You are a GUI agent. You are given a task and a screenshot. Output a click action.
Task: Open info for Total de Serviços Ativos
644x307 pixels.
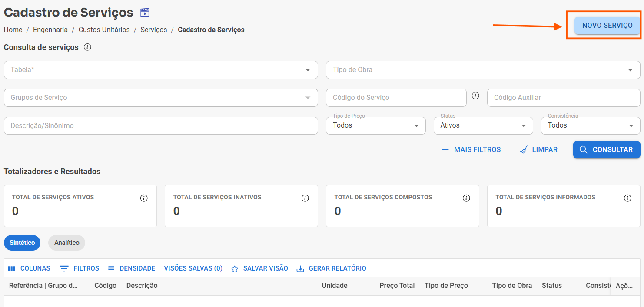[144, 198]
